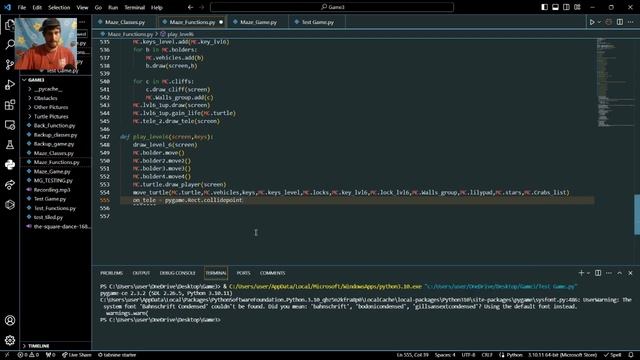Open the Search view in the activity bar
The height and width of the screenshot is (360, 640).
pos(10,44)
